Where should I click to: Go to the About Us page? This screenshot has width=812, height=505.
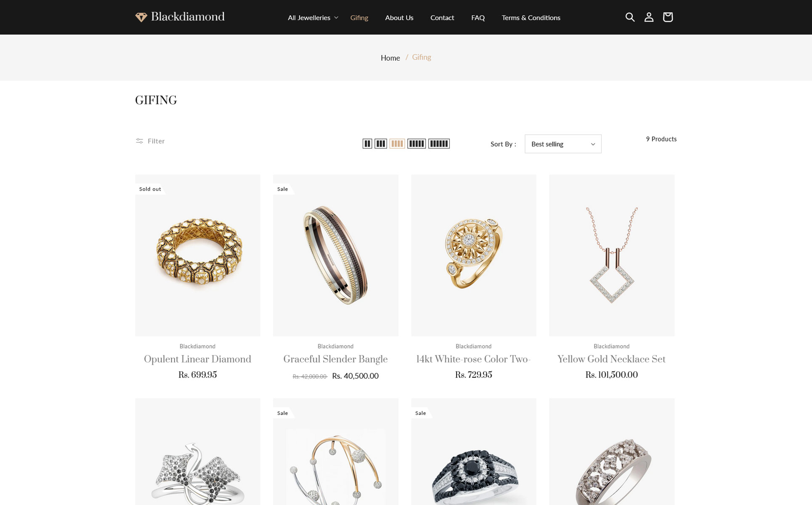coord(399,18)
